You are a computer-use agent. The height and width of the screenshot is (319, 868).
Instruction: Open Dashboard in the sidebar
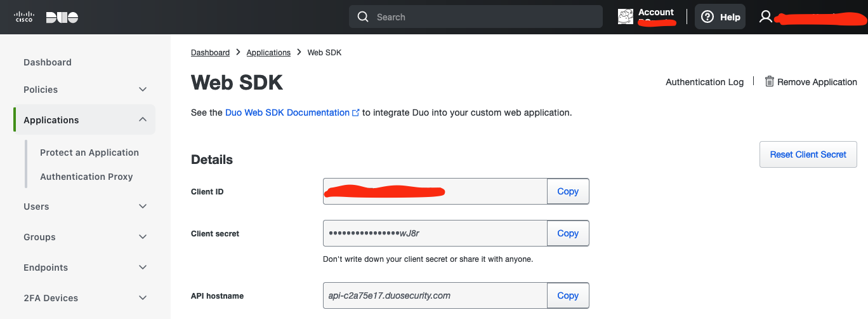[48, 62]
